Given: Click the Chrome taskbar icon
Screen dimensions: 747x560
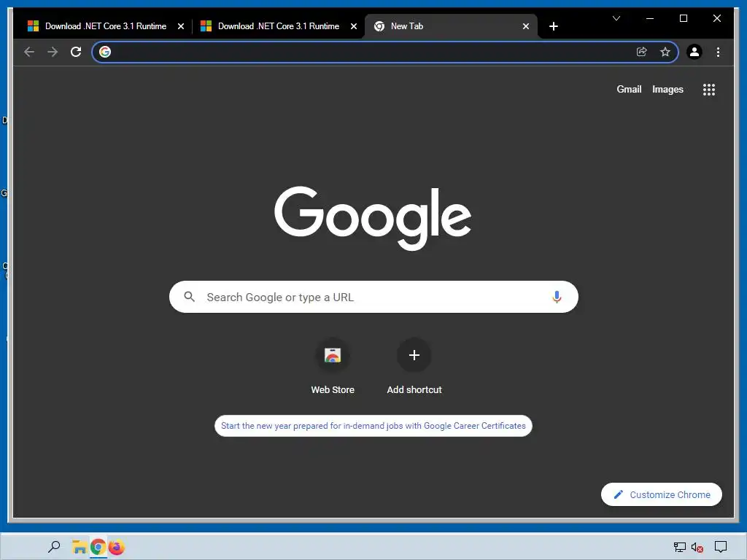Looking at the screenshot, I should (x=98, y=547).
